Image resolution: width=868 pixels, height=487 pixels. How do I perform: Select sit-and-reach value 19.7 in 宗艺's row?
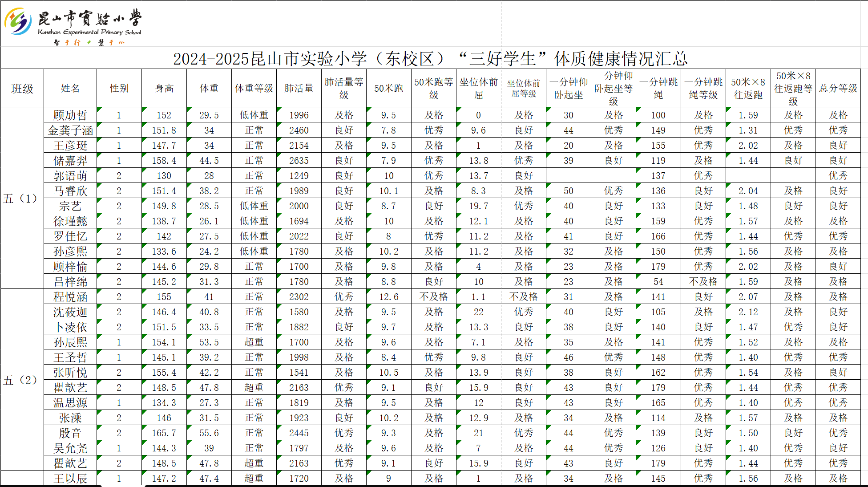479,206
